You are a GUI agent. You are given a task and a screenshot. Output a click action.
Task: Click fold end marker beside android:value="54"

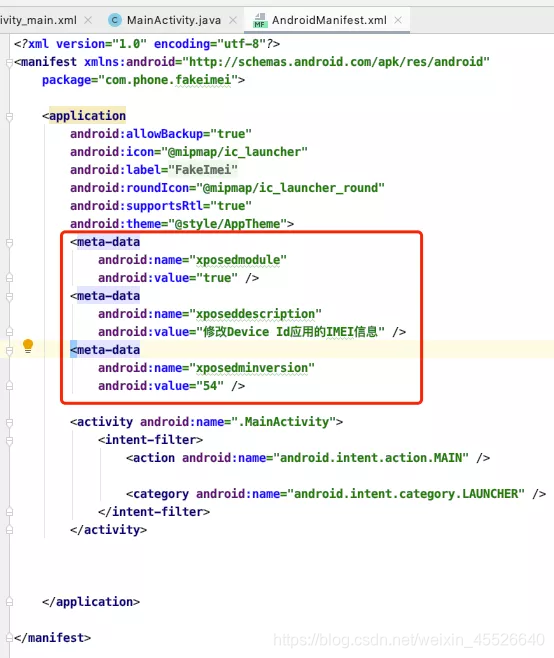[9, 386]
